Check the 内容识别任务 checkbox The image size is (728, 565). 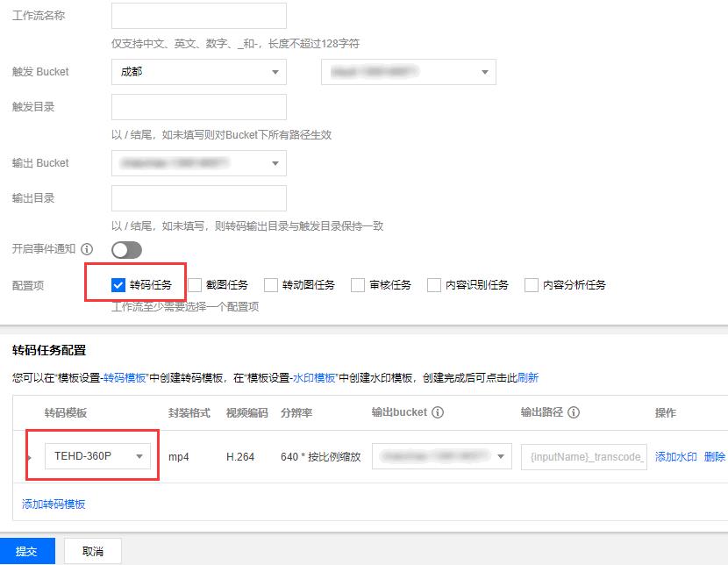pyautogui.click(x=433, y=284)
